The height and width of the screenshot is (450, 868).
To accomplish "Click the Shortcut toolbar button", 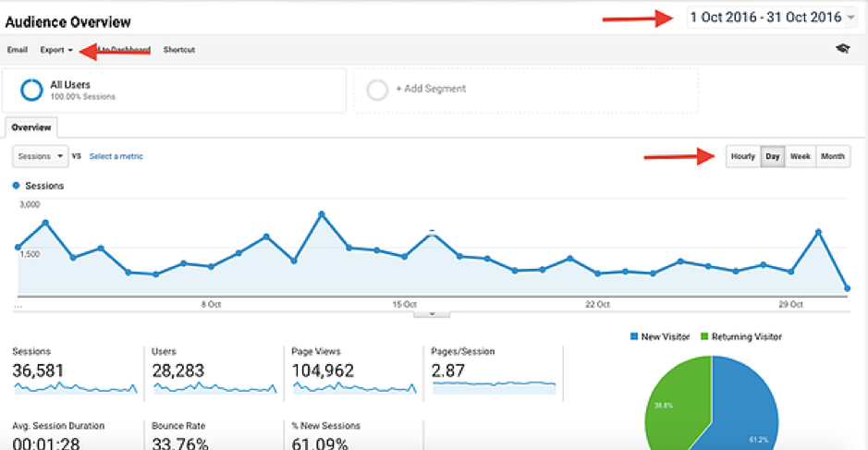I will (179, 50).
